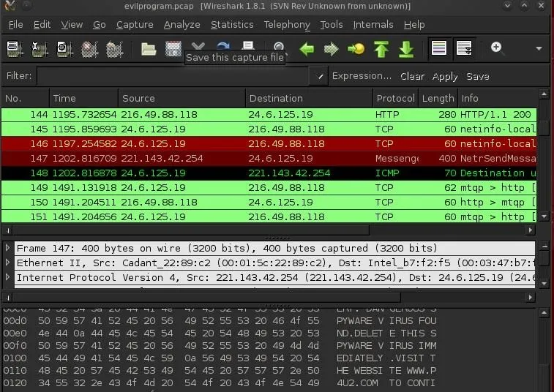Open capture options toolbar icon
The height and width of the screenshot is (392, 554).
[x=40, y=49]
